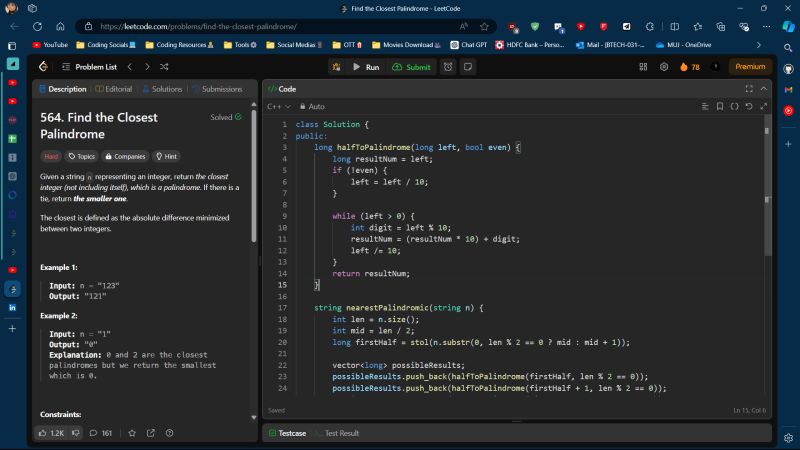
Task: Expand the Companies tag
Action: [125, 156]
